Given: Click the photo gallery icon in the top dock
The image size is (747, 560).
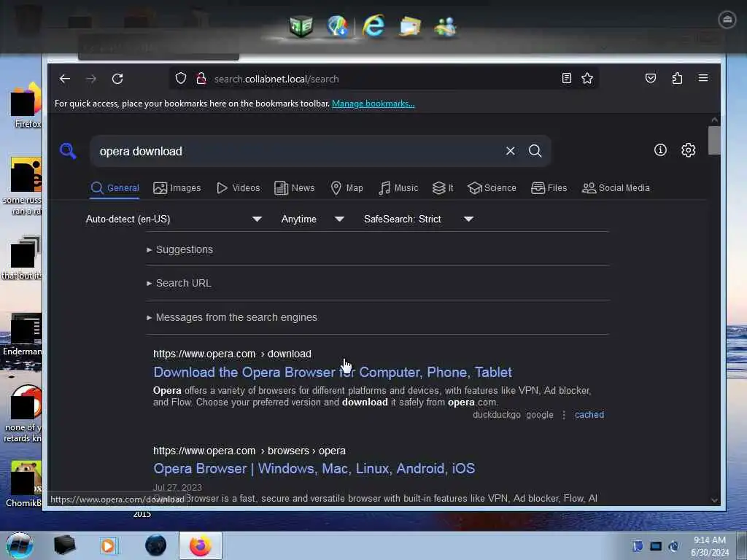Looking at the screenshot, I should click(410, 26).
